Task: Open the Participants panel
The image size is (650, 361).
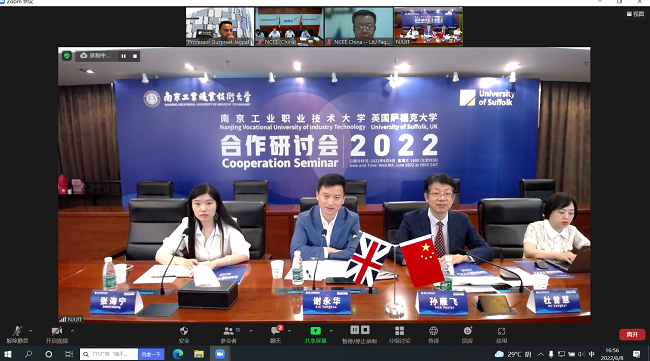Action: click(x=228, y=334)
